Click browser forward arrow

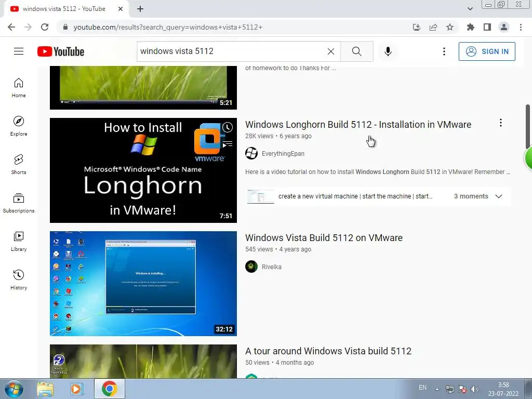[x=28, y=27]
